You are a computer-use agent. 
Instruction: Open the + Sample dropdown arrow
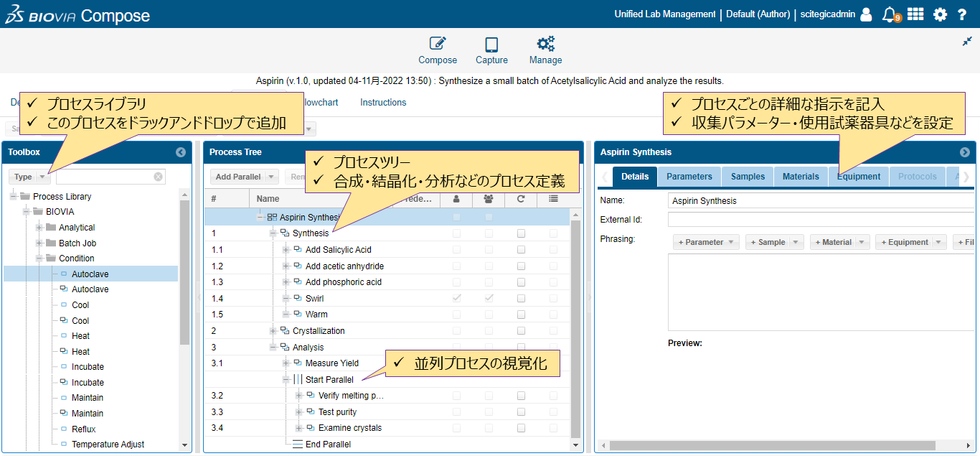pos(796,243)
